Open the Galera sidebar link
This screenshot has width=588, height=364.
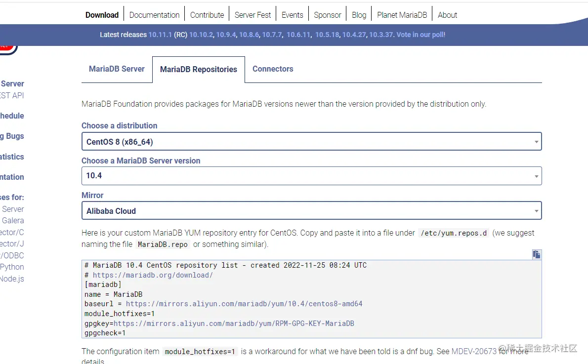[13, 220]
